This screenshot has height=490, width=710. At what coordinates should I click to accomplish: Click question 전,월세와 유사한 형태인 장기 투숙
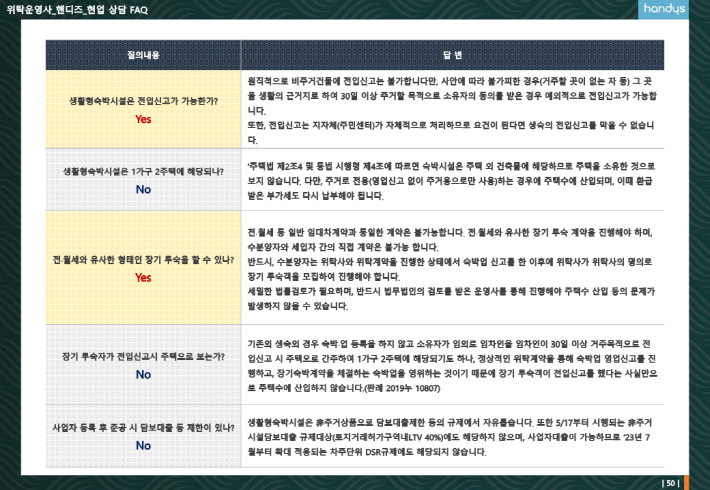pos(143,260)
